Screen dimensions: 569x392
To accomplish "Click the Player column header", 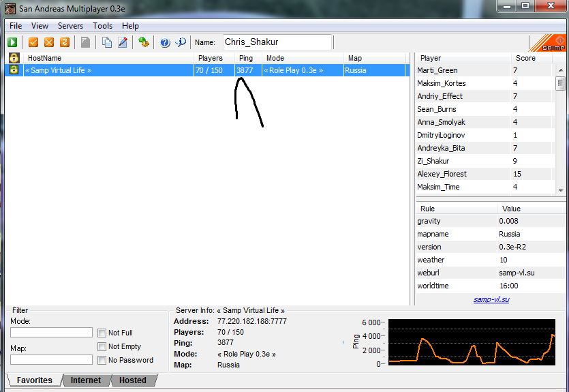I will [463, 58].
